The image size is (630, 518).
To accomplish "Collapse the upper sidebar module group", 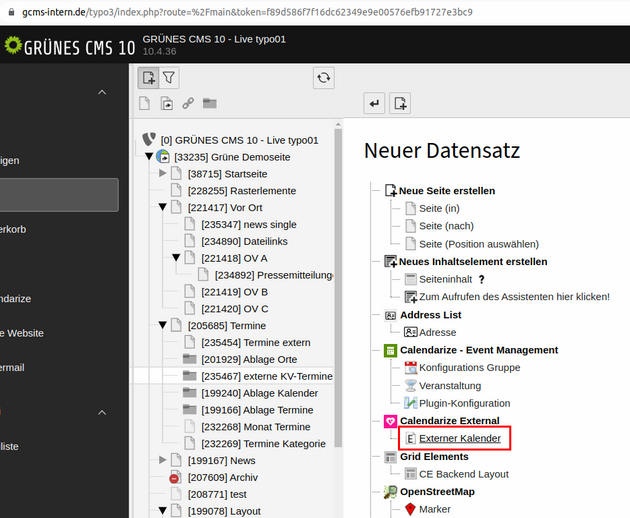I will pyautogui.click(x=102, y=92).
